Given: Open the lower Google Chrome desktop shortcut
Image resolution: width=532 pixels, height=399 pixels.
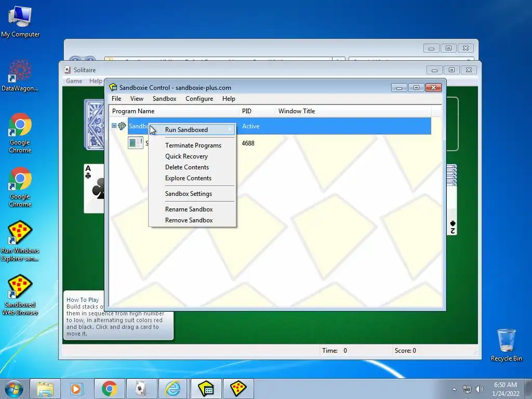Looking at the screenshot, I should coord(20,187).
